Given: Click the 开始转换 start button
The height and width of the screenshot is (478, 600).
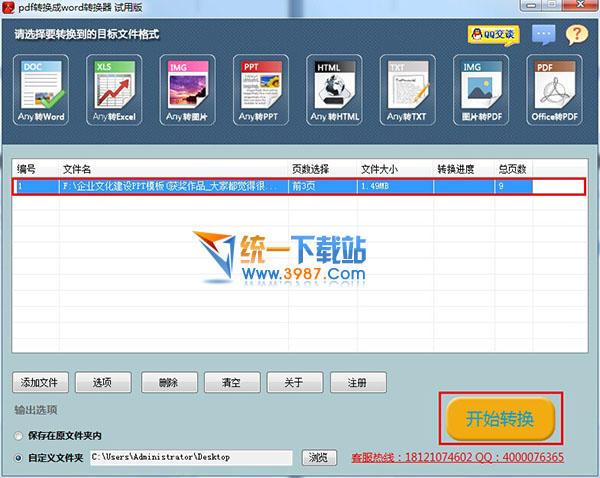Looking at the screenshot, I should 499,419.
